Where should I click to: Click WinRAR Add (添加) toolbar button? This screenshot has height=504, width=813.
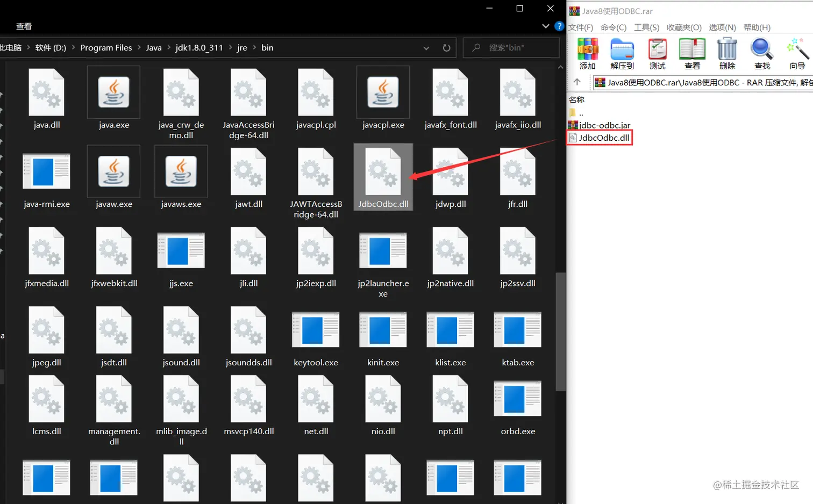[588, 54]
